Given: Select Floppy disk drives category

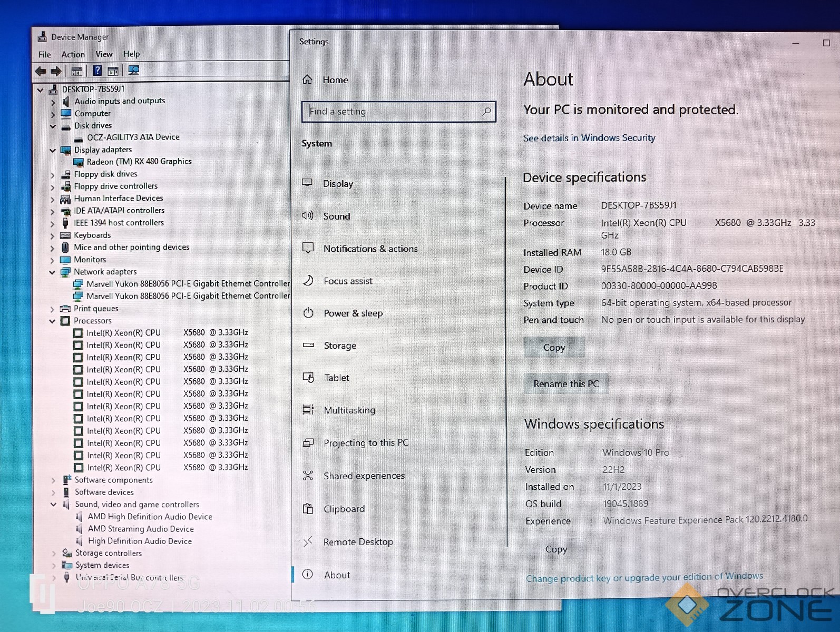Looking at the screenshot, I should pos(105,174).
